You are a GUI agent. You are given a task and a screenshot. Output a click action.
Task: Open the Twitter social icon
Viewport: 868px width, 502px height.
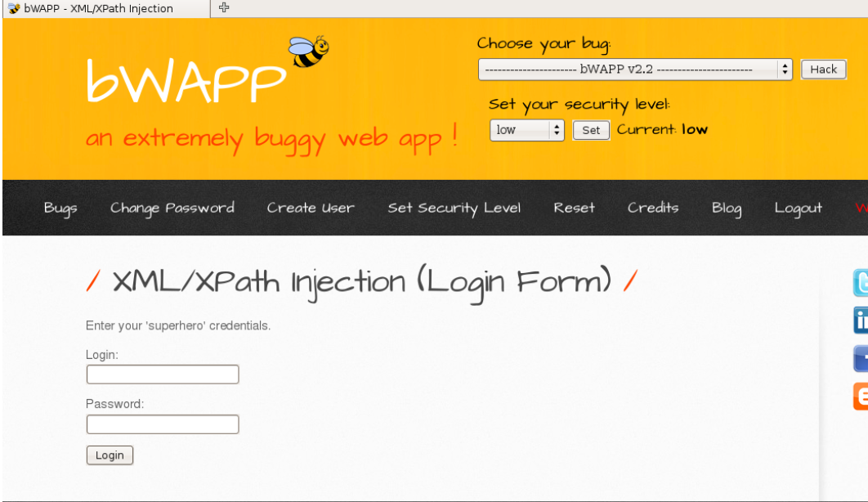(x=861, y=282)
